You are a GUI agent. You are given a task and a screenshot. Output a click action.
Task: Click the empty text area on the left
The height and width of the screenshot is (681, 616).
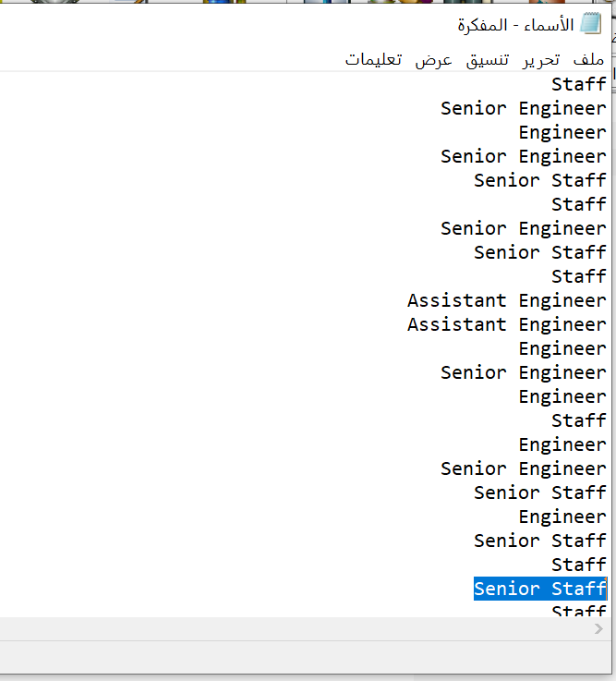[x=196, y=343]
